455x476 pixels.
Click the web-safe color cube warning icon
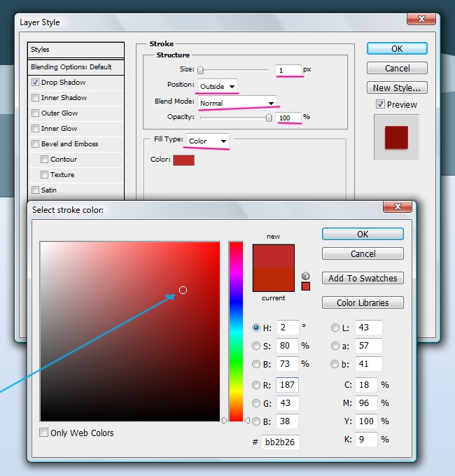(305, 275)
